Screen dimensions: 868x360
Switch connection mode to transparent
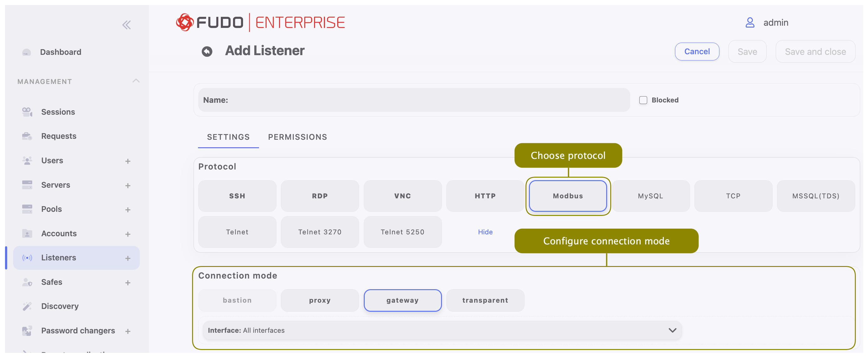(x=485, y=300)
